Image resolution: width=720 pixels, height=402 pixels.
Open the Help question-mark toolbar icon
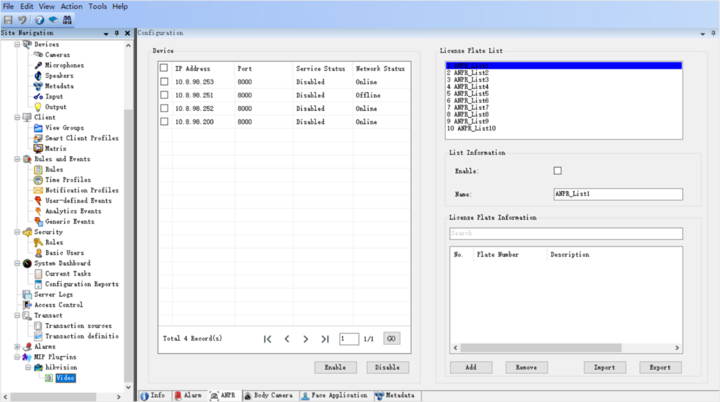pyautogui.click(x=39, y=20)
